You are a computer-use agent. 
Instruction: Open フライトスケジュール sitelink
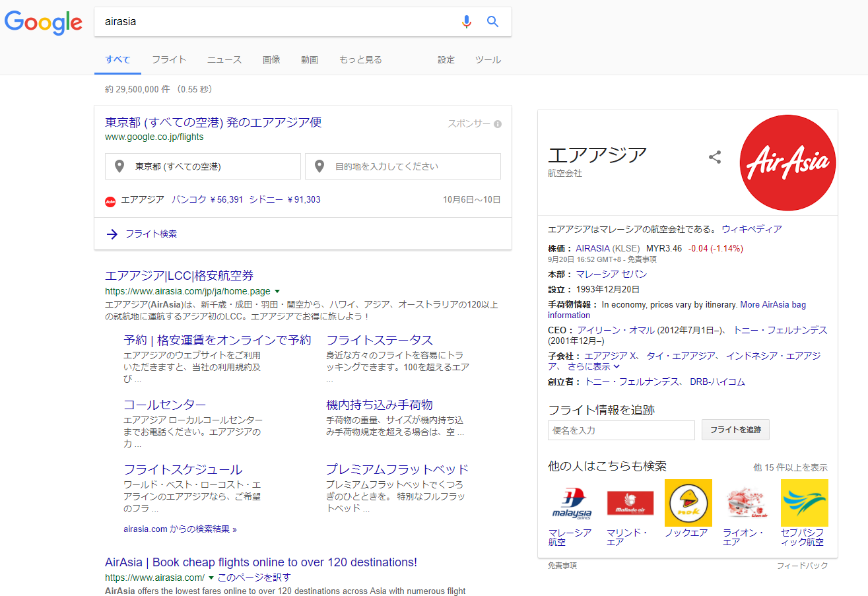183,470
